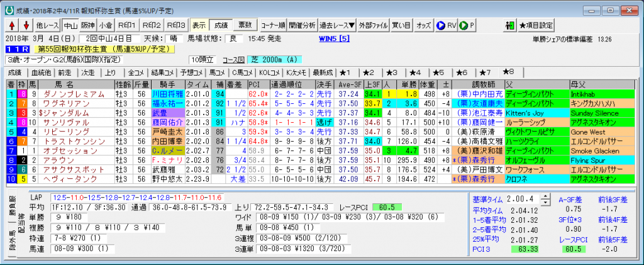Click the cyan 芝 2000m (A) course label
This screenshot has width=644, height=265.
tap(275, 59)
